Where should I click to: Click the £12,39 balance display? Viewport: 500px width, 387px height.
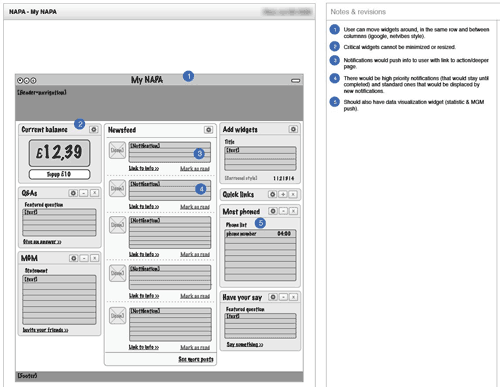[x=59, y=153]
